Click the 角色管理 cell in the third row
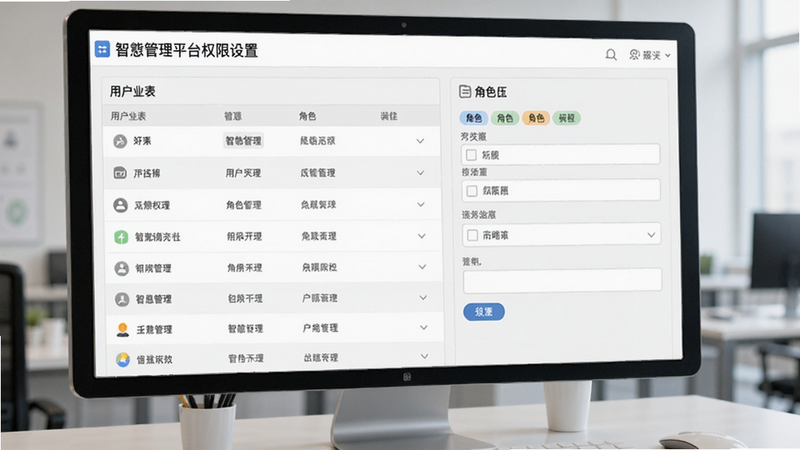Screen dimensions: 800x450 (x=244, y=205)
